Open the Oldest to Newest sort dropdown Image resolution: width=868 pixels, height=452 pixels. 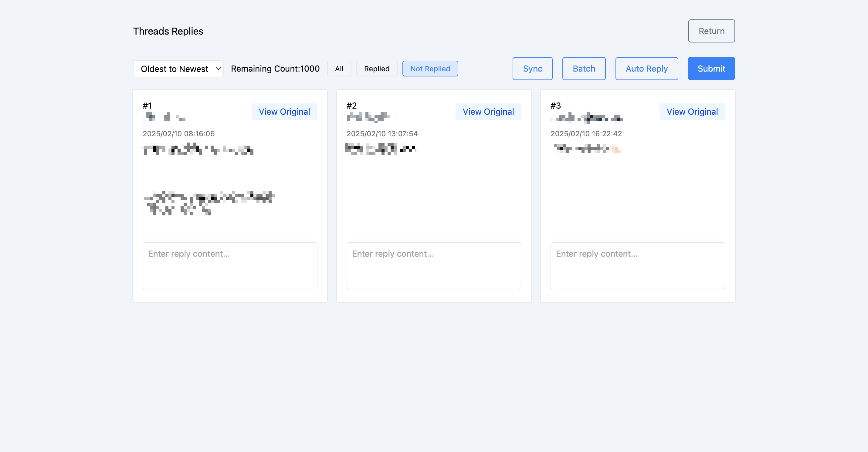pyautogui.click(x=178, y=69)
